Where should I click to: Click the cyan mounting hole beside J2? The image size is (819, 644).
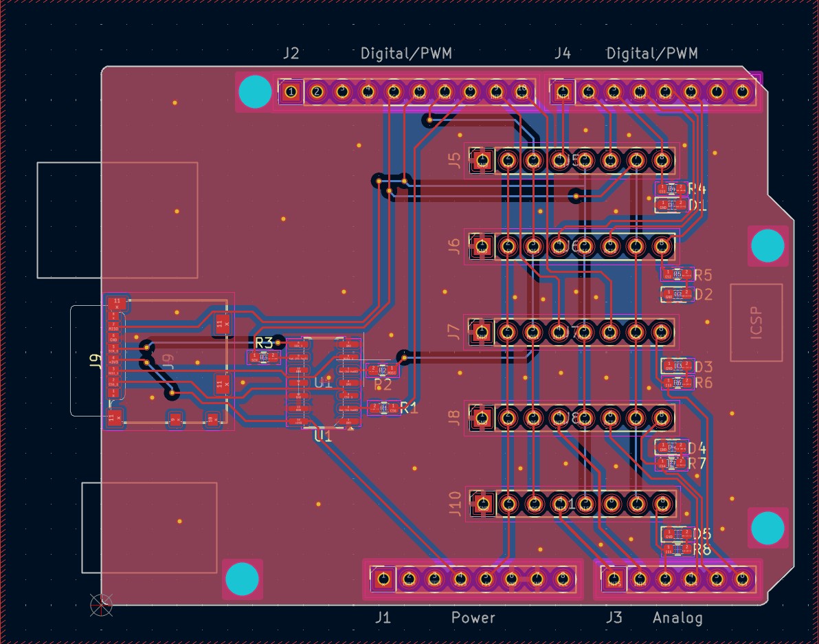point(255,92)
